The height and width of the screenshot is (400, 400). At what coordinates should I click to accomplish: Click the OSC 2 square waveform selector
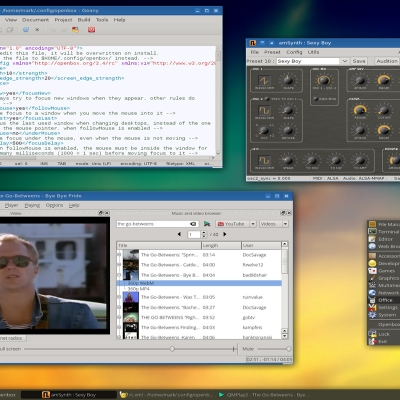(264, 110)
